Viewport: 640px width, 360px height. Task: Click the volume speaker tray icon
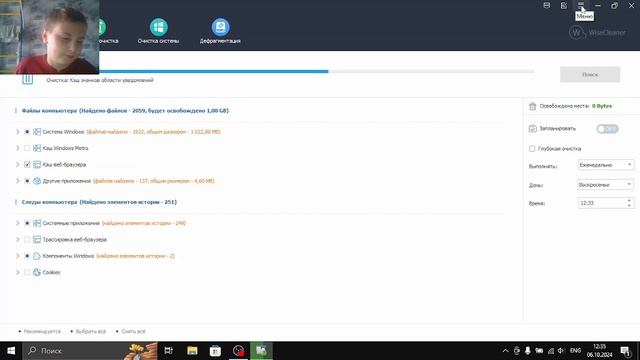[x=561, y=351]
